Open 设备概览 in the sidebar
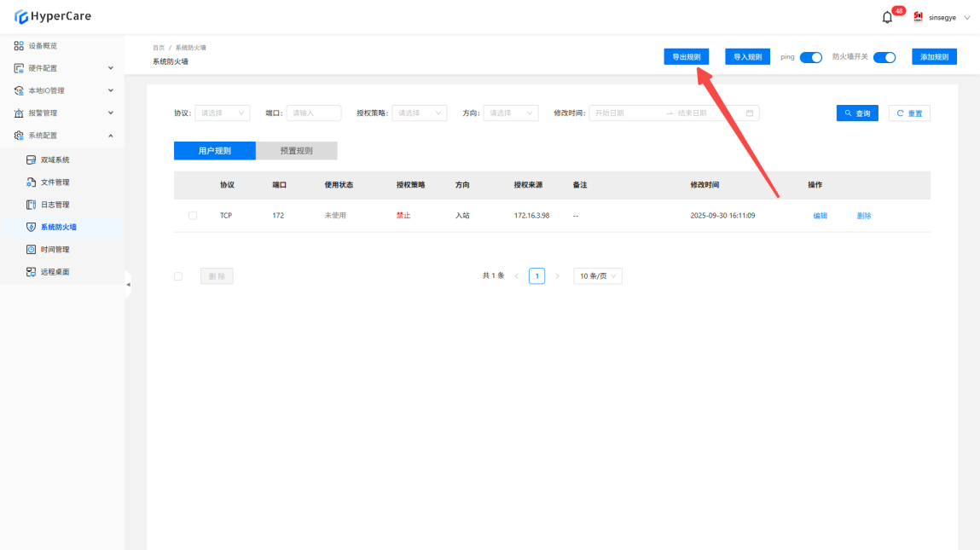 pyautogui.click(x=43, y=46)
